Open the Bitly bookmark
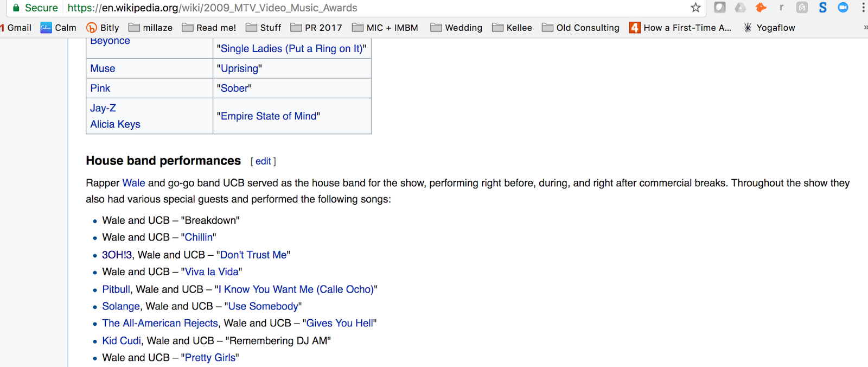The width and height of the screenshot is (868, 367). pyautogui.click(x=103, y=28)
